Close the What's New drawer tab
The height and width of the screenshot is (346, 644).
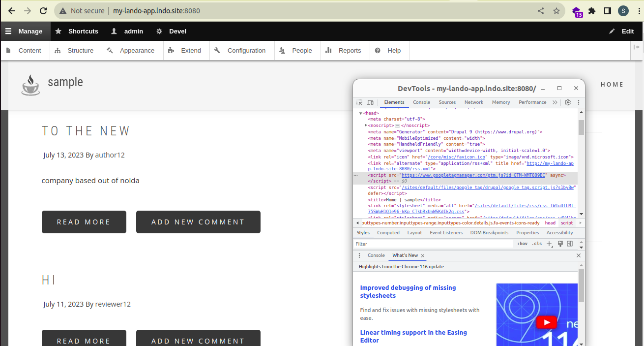click(x=423, y=255)
